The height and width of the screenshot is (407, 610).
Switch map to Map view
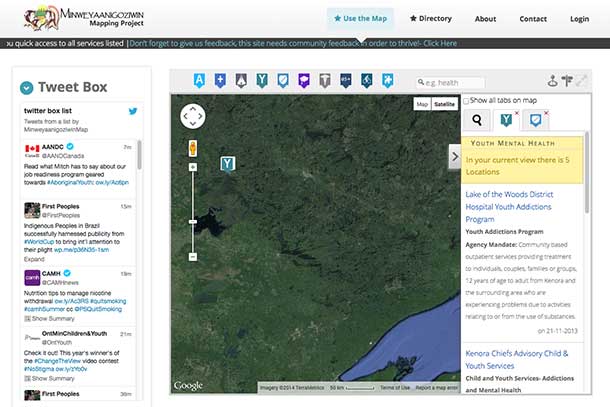422,104
